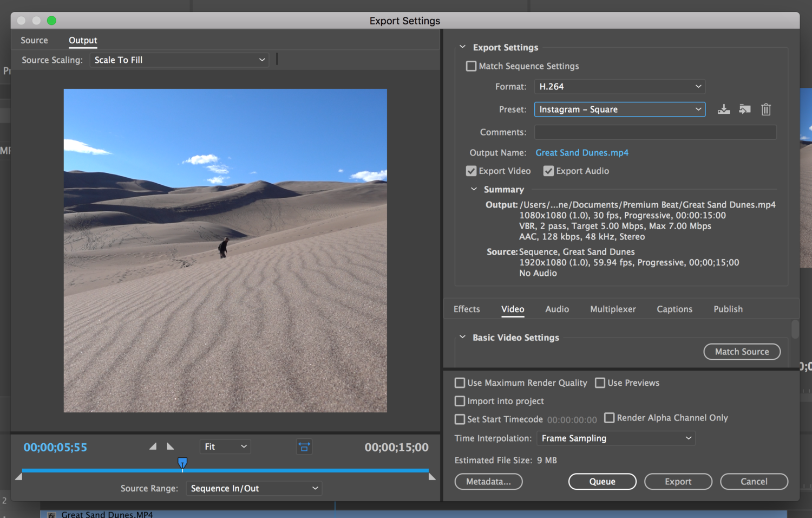Image resolution: width=812 pixels, height=518 pixels.
Task: Toggle the aspect ratio correction icon
Action: [x=304, y=447]
